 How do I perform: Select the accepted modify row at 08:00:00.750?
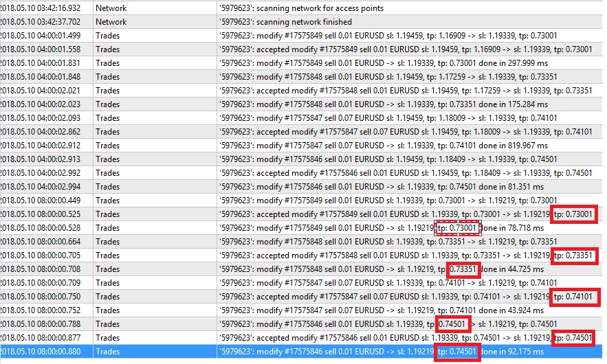coord(301,297)
